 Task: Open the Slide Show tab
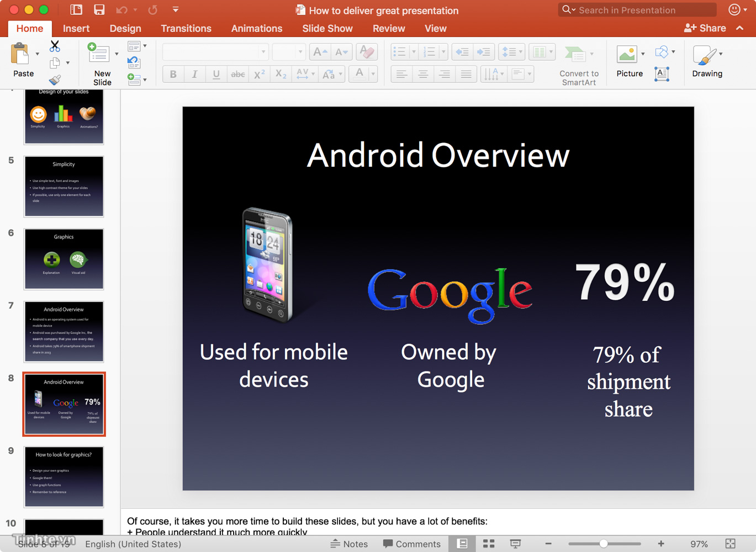pos(327,29)
